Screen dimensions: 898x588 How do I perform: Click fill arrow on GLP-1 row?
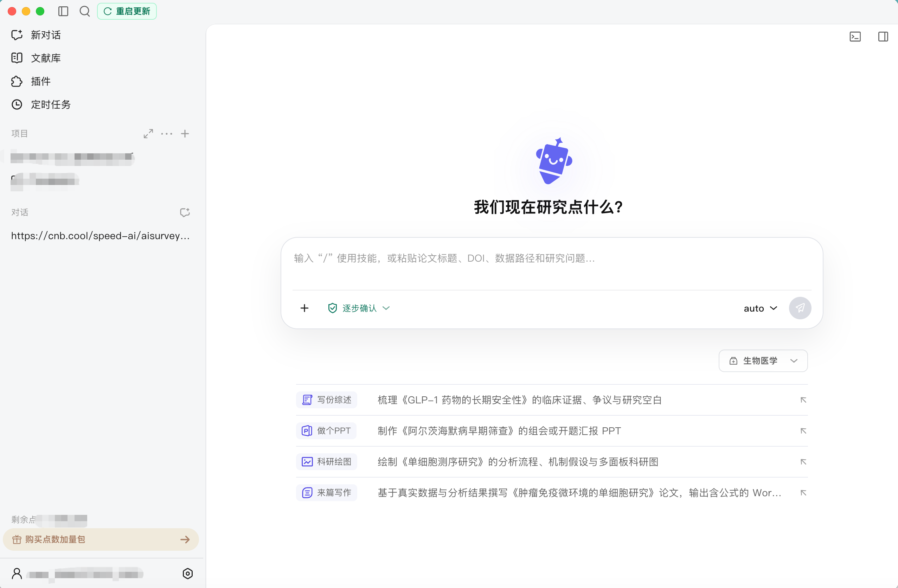tap(803, 400)
